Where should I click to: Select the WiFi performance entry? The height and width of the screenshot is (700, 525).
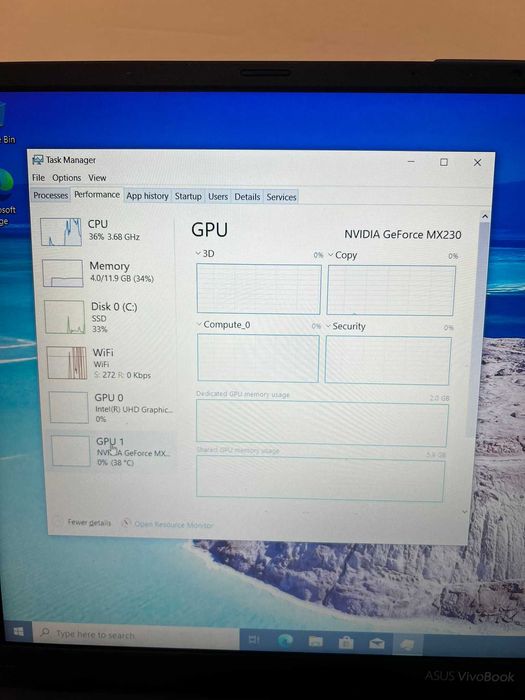pyautogui.click(x=110, y=363)
